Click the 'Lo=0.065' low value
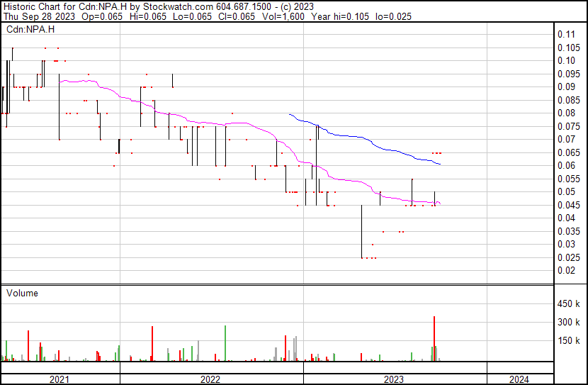 tap(193, 16)
